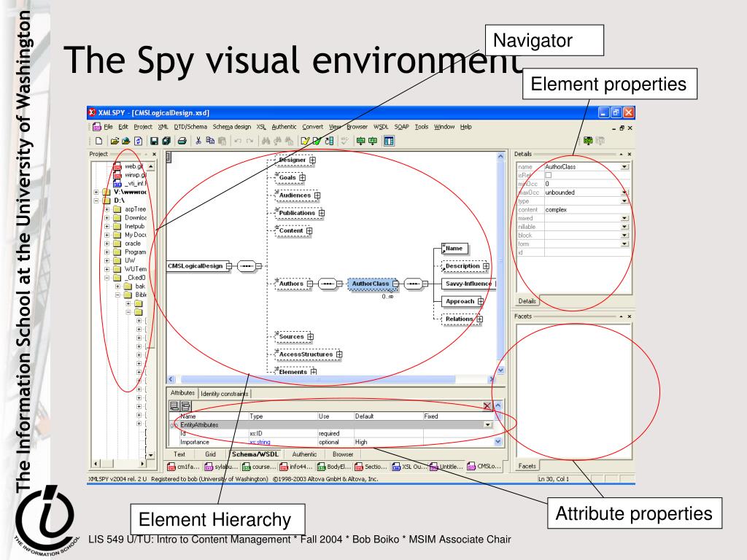Select the Name element in diagram
Screen dimensions: 747x560
point(455,249)
